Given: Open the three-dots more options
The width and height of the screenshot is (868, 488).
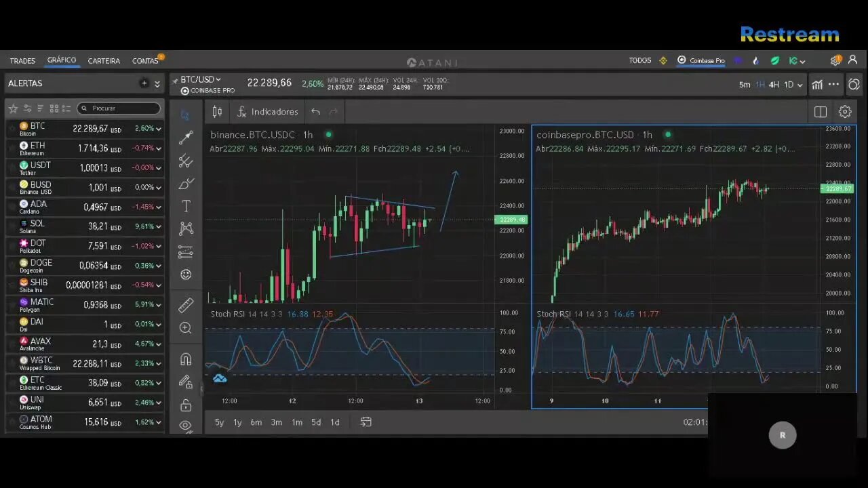Looking at the screenshot, I should coord(833,85).
